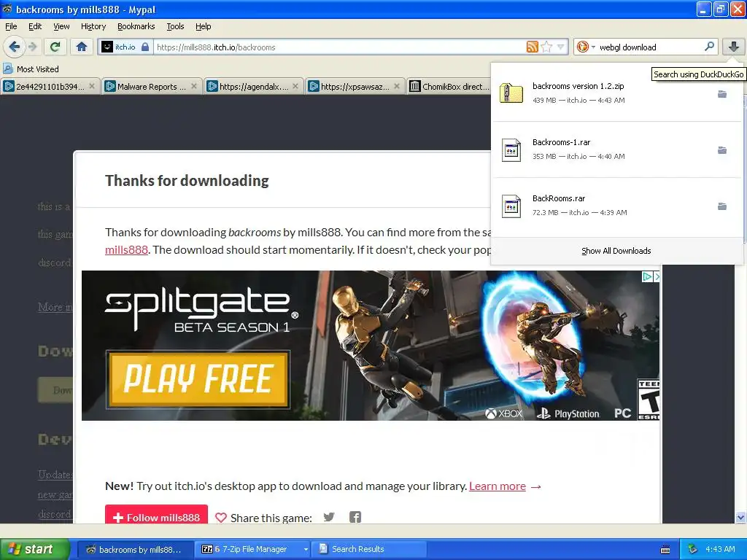This screenshot has width=747, height=560.
Task: Close the https://agendalx tab
Action: tap(295, 86)
